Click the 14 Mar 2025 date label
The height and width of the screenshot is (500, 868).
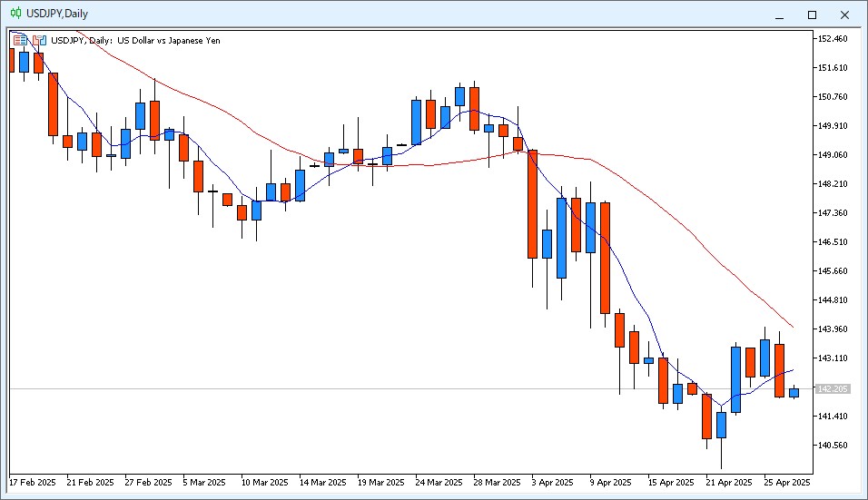click(322, 482)
